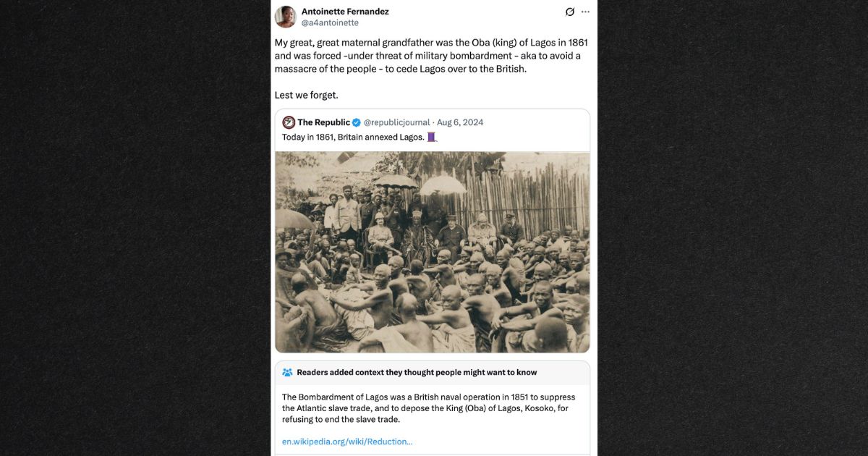Click the Grok slashed-circle icon
This screenshot has height=456, width=868.
coord(570,12)
